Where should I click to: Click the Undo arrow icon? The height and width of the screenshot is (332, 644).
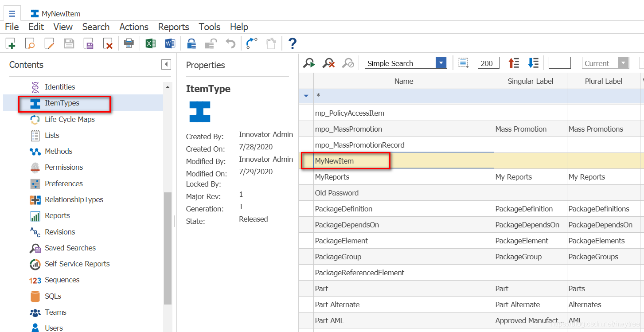230,43
